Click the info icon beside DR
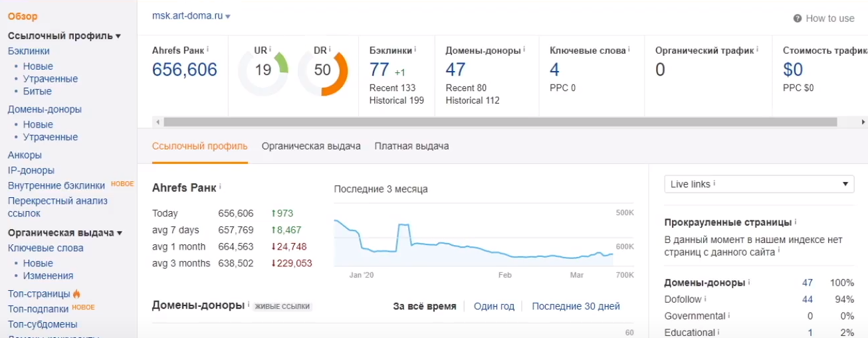The width and height of the screenshot is (868, 338). [x=330, y=50]
